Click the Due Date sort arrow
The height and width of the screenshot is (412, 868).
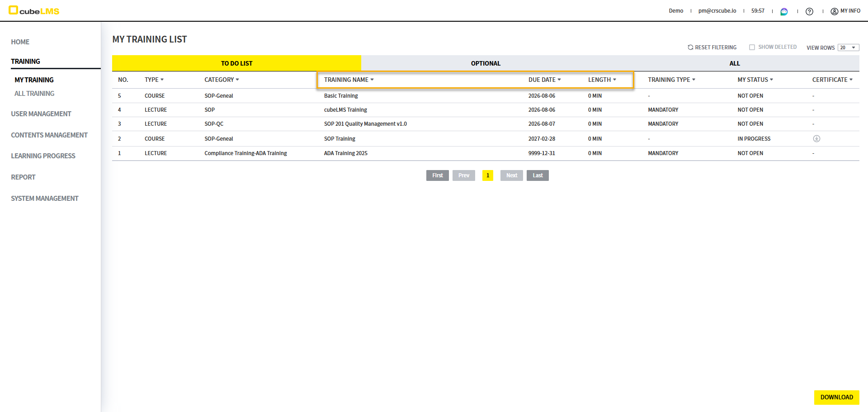point(559,80)
